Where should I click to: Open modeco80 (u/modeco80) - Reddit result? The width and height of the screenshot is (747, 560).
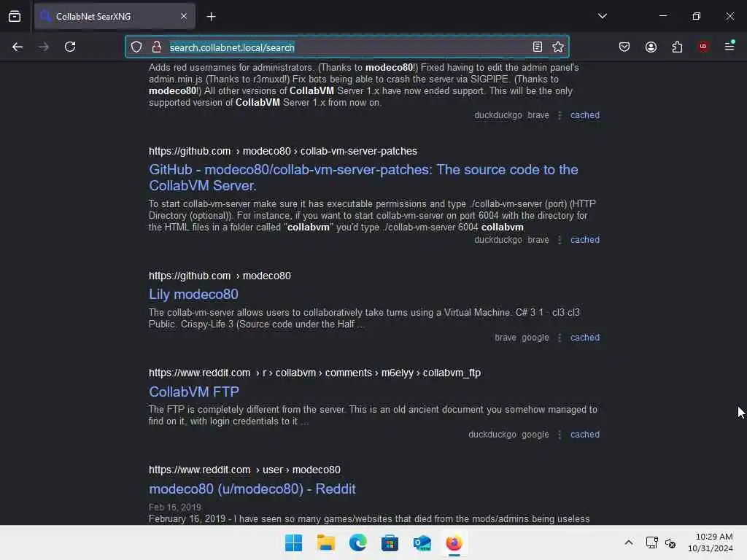tap(252, 489)
